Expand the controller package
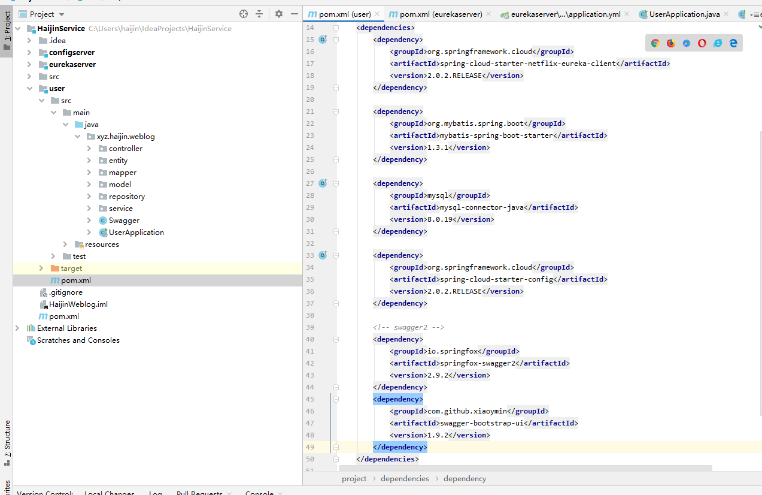Viewport: 762px width, 495px height. (89, 148)
